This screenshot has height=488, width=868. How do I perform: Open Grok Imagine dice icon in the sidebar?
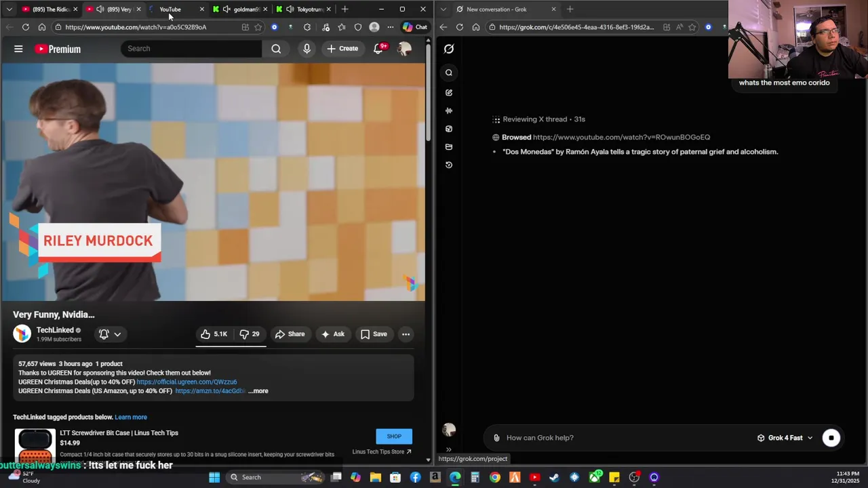(x=449, y=129)
